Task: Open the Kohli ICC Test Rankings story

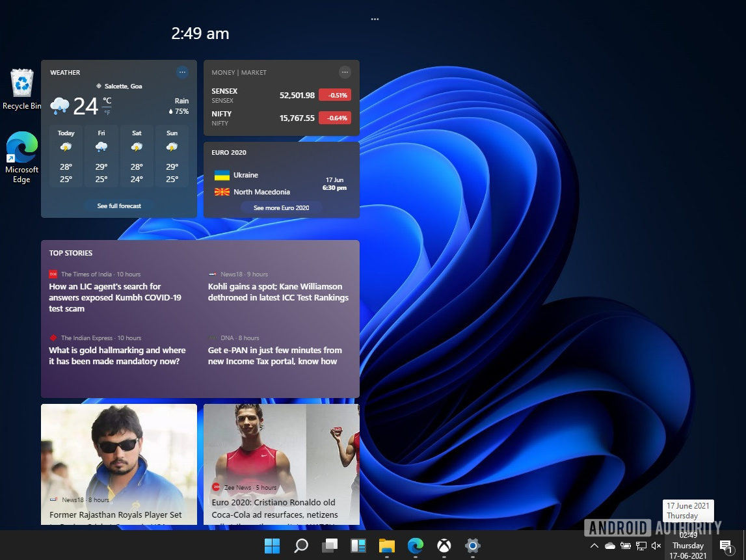Action: 278,292
